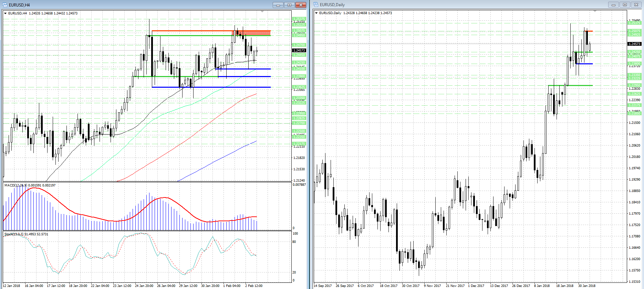The width and height of the screenshot is (644, 289).
Task: Click the 14 Sep 2017 date label
Action: click(x=323, y=286)
